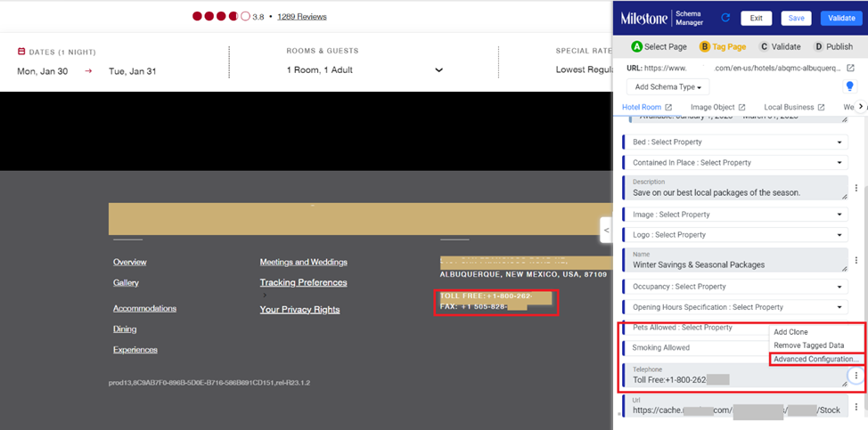The width and height of the screenshot is (868, 430).
Task: Go to step C Validate
Action: [x=780, y=47]
